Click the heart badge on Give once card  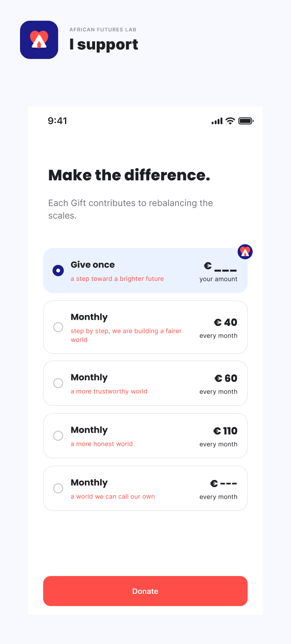click(245, 252)
